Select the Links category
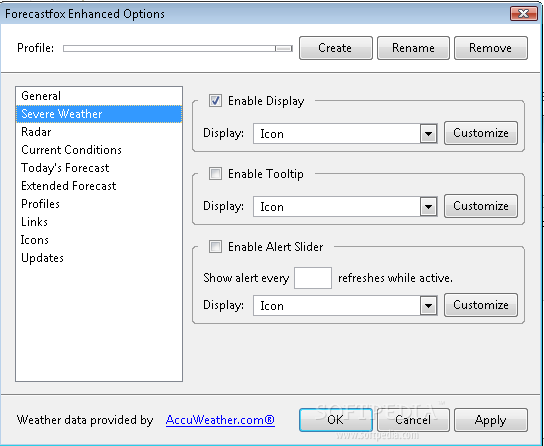Viewport: 544px width, 446px height. tap(99, 222)
